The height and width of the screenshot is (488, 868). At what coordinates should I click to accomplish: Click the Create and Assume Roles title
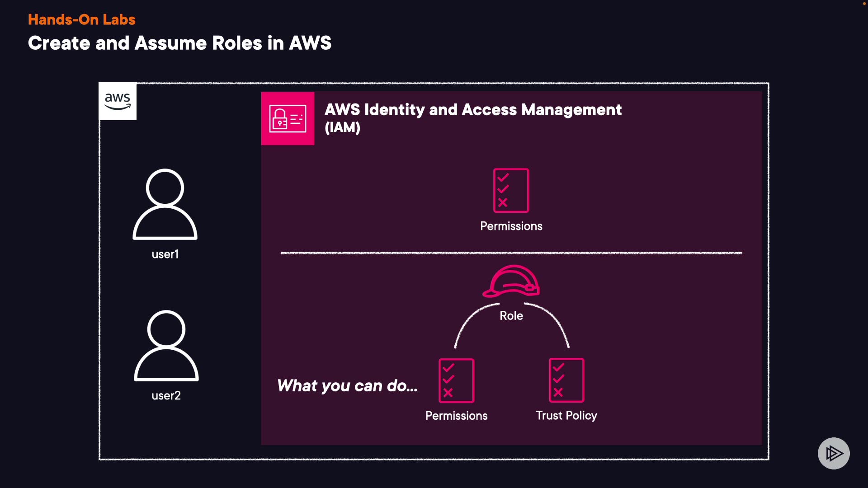(x=179, y=43)
